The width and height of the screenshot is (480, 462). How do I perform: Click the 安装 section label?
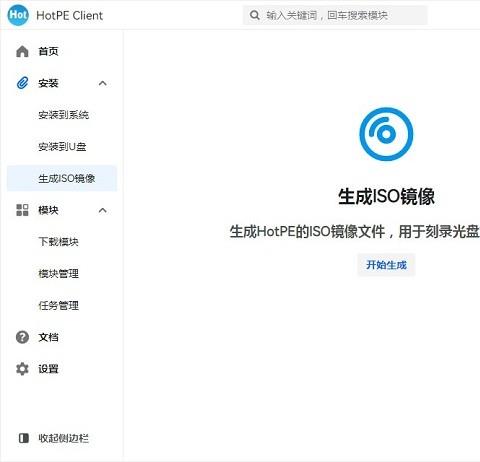click(x=48, y=83)
